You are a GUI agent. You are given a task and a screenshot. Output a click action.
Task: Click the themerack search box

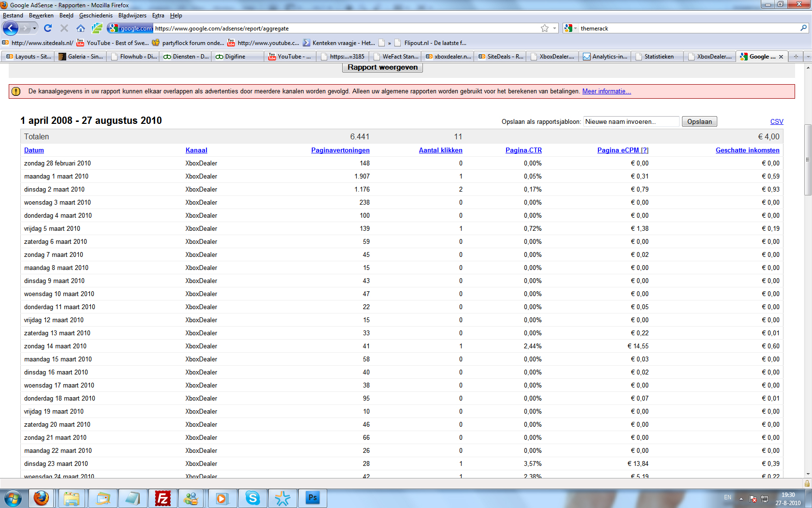coord(688,29)
